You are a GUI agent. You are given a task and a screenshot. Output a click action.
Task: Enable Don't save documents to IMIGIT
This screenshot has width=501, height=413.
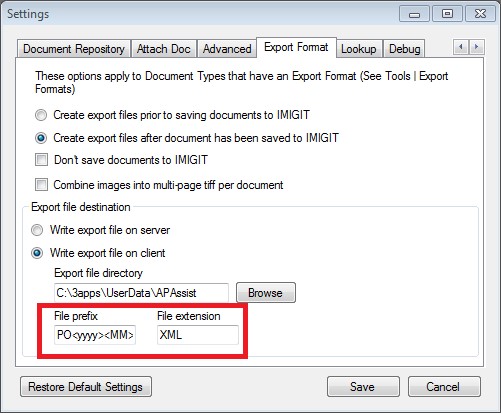tap(41, 160)
